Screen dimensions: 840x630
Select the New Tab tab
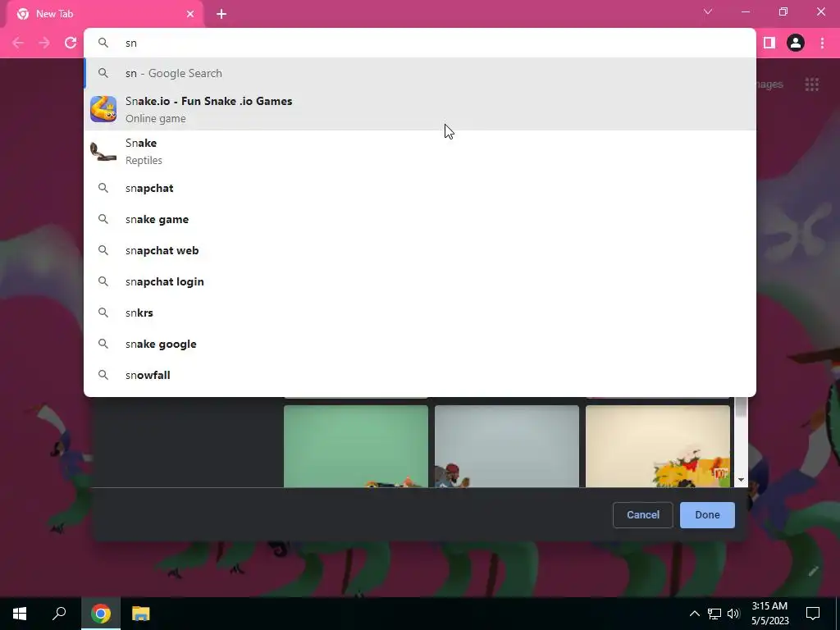(x=105, y=14)
